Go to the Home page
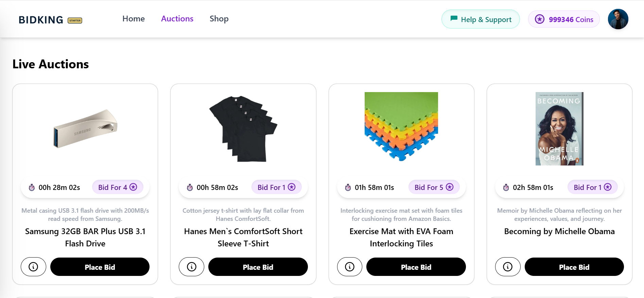The height and width of the screenshot is (298, 644). click(x=134, y=19)
